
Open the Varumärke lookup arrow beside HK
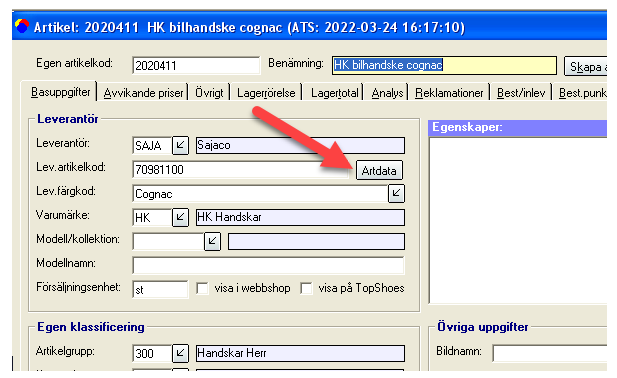coord(181,217)
